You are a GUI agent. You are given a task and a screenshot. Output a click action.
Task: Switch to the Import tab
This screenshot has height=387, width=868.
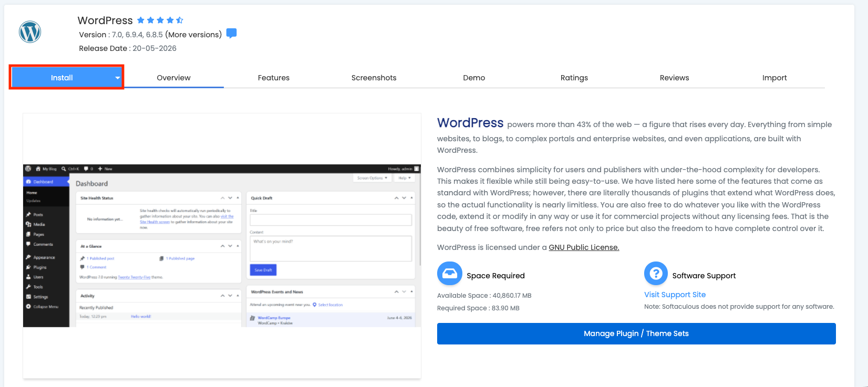click(774, 78)
